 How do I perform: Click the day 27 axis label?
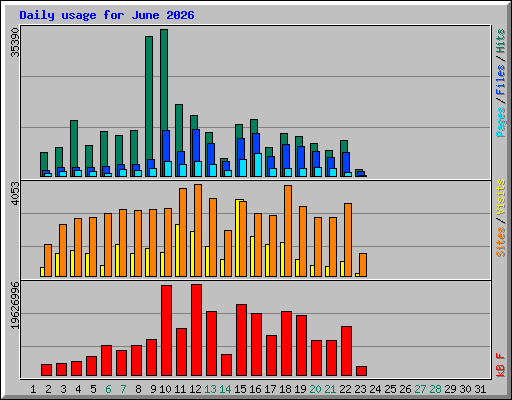pyautogui.click(x=420, y=389)
